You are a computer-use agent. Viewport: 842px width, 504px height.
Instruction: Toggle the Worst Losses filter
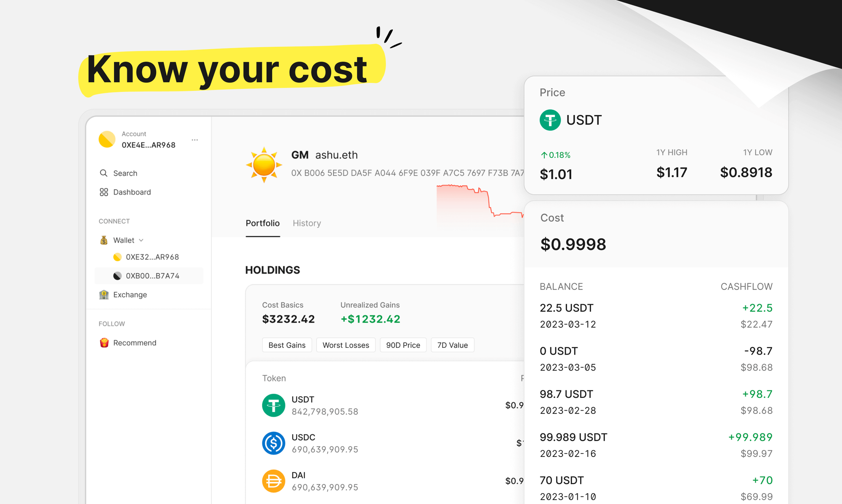pyautogui.click(x=346, y=345)
